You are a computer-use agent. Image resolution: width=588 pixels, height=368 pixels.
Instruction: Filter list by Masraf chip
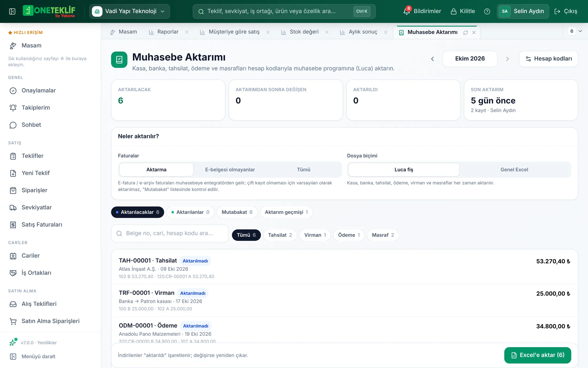point(383,235)
